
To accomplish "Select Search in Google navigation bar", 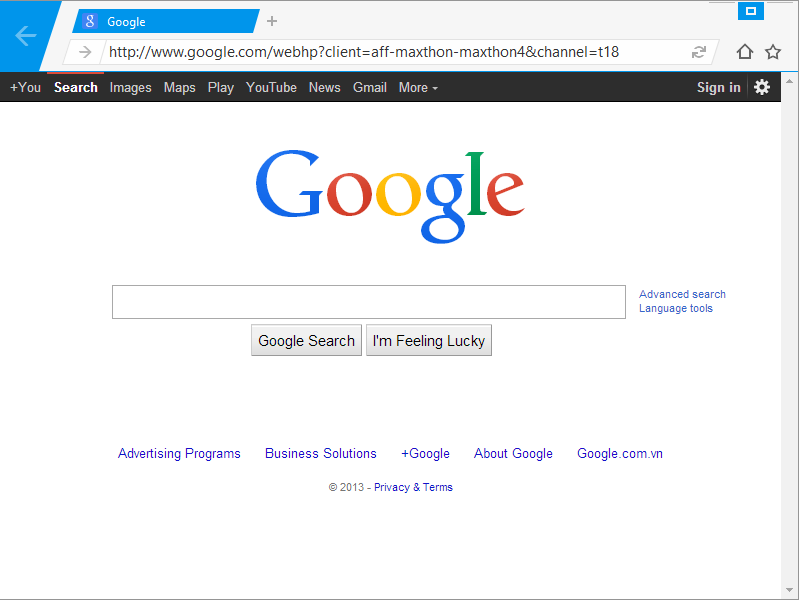I will pyautogui.click(x=75, y=88).
